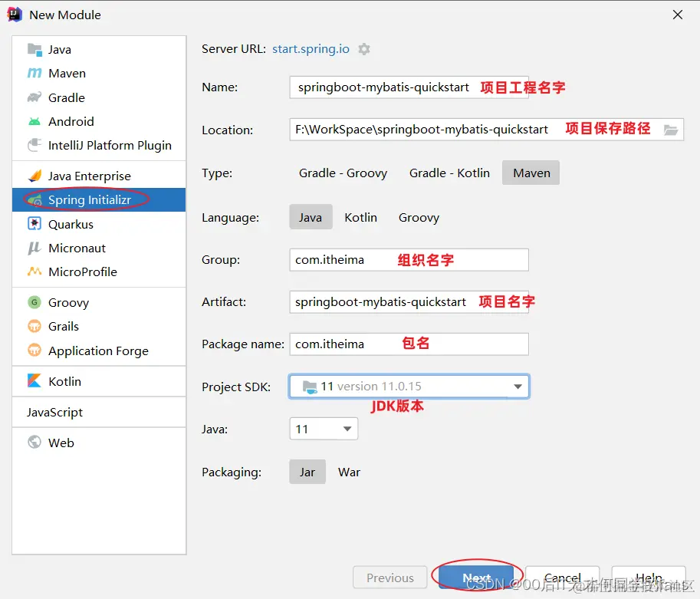The height and width of the screenshot is (599, 700).
Task: Select War packaging
Action: pos(349,472)
